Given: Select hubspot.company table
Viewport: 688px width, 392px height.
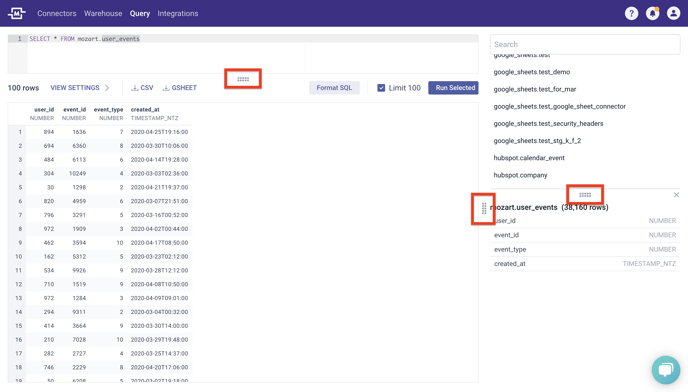Looking at the screenshot, I should click(x=520, y=175).
